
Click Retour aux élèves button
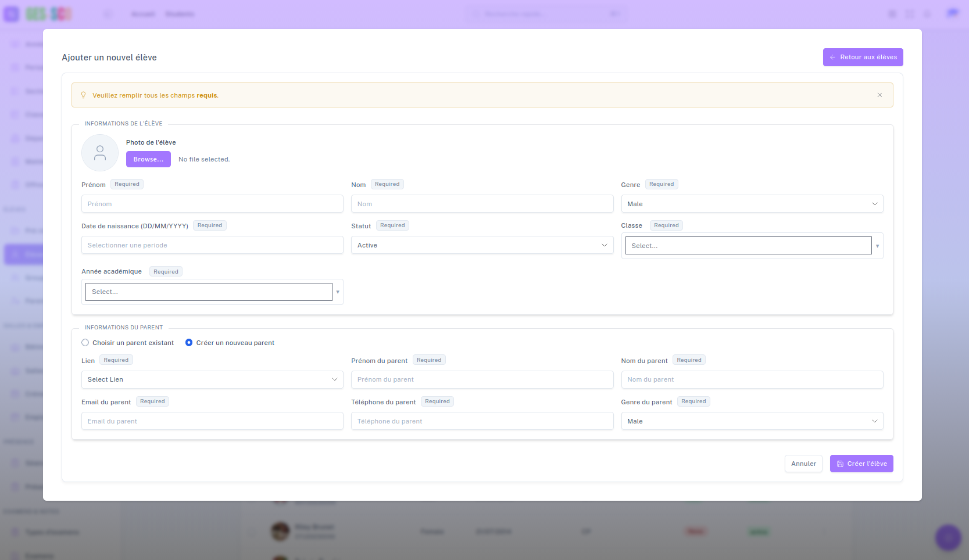(x=863, y=57)
